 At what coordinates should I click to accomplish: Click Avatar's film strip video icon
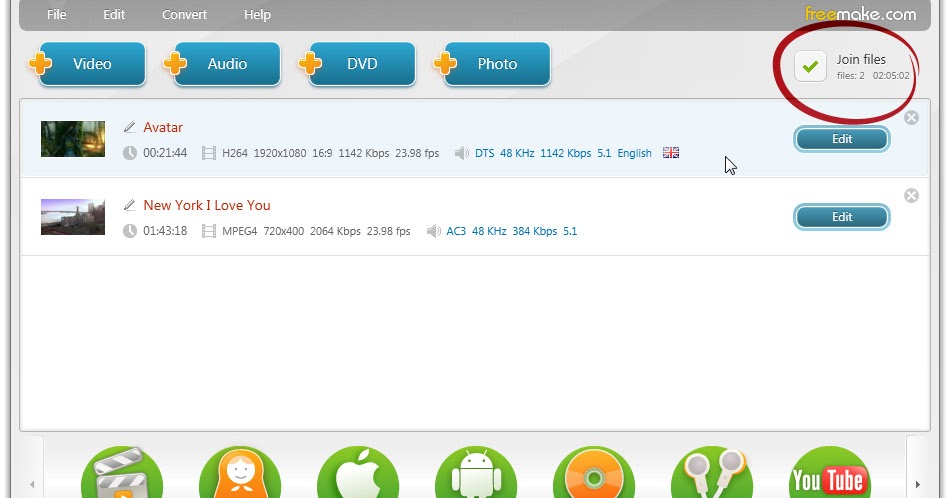[x=208, y=153]
